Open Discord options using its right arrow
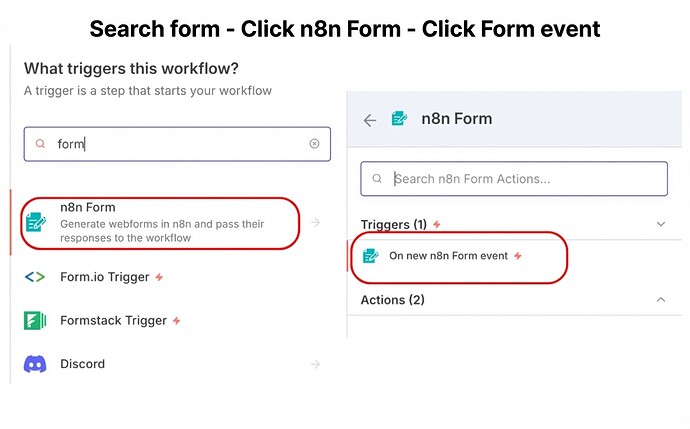Screen dimensions: 690x429 (x=316, y=364)
